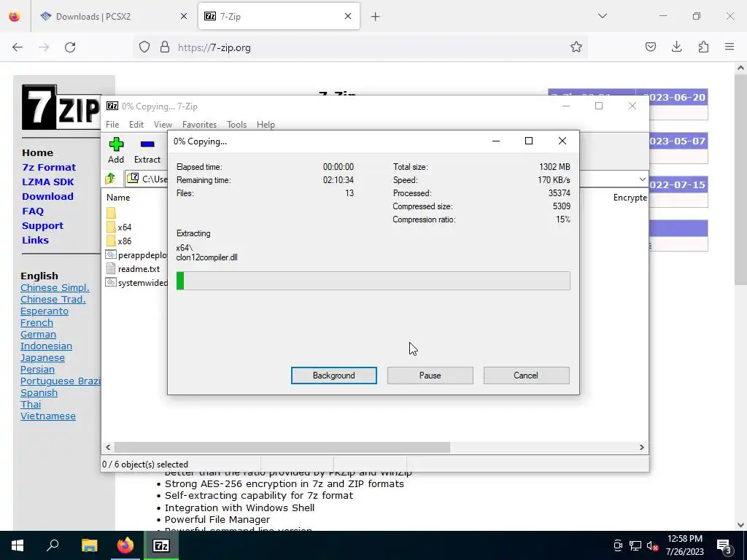747x560 pixels.
Task: Click the blue Extract minus icon
Action: click(x=147, y=144)
